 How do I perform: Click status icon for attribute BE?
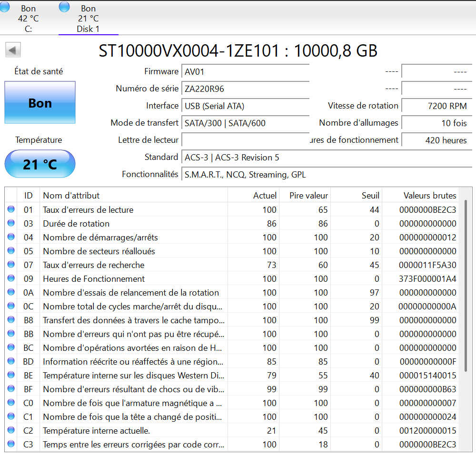tap(11, 375)
